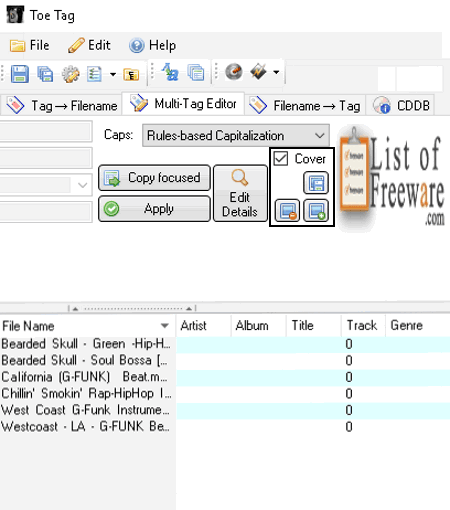This screenshot has width=450, height=510.
Task: Click the Winamp lightning bolt toolbar icon
Action: pos(259,72)
